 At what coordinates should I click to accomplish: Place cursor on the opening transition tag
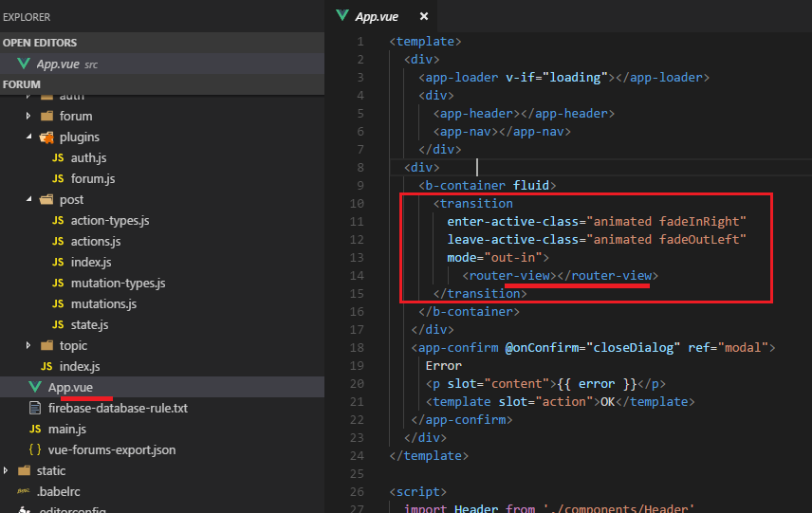[x=473, y=204]
